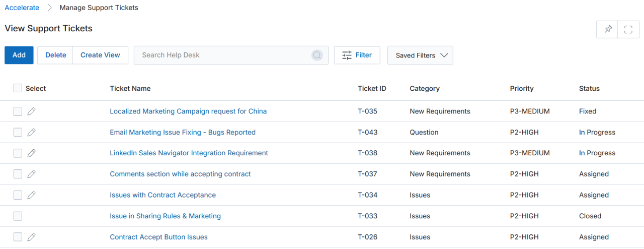Click the Category column header

425,89
